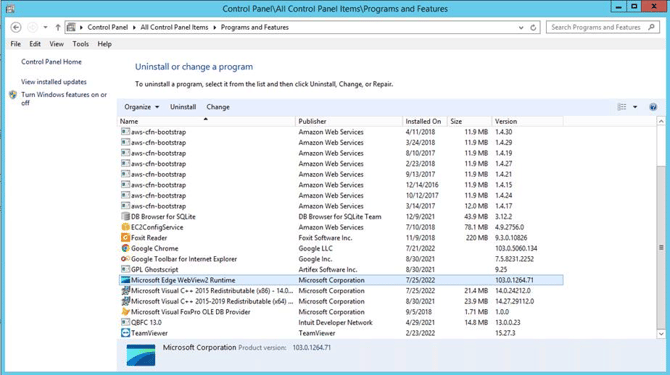Image resolution: width=670 pixels, height=375 pixels.
Task: Sort by the Name column header
Action: tap(206, 121)
